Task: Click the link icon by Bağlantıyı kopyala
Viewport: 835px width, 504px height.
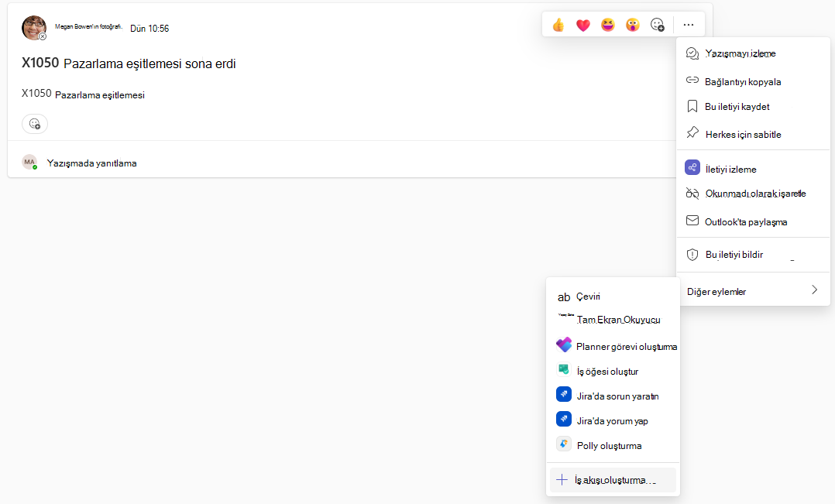Action: click(692, 80)
